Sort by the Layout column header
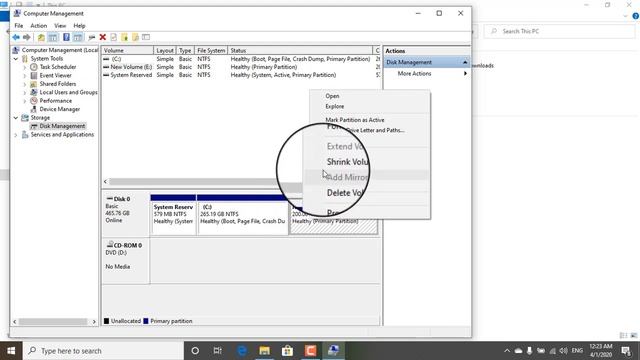 (x=165, y=51)
